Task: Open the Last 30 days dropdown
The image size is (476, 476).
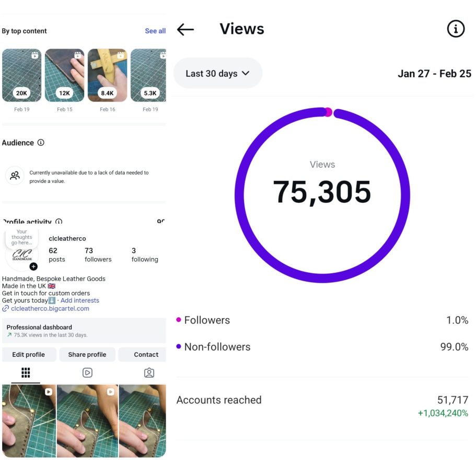Action: [217, 74]
